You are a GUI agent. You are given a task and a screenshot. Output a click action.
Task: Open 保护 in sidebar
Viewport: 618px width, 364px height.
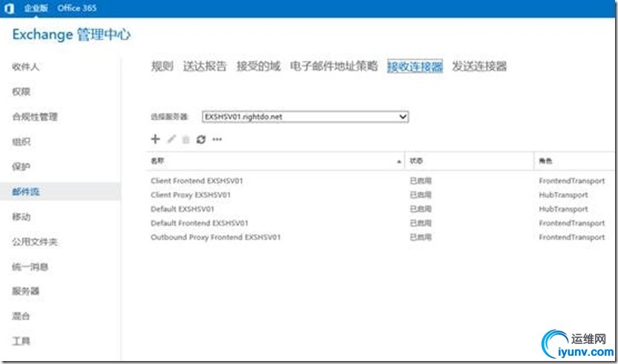(x=21, y=167)
